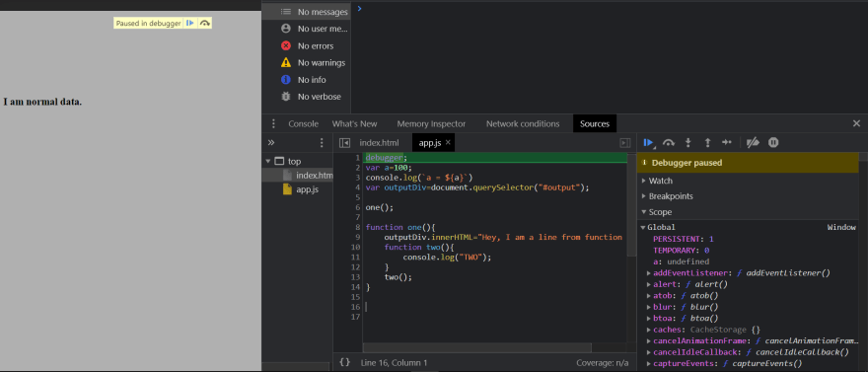Open the Memory Inspector tab
Screen dimensions: 868x372
[x=431, y=123]
